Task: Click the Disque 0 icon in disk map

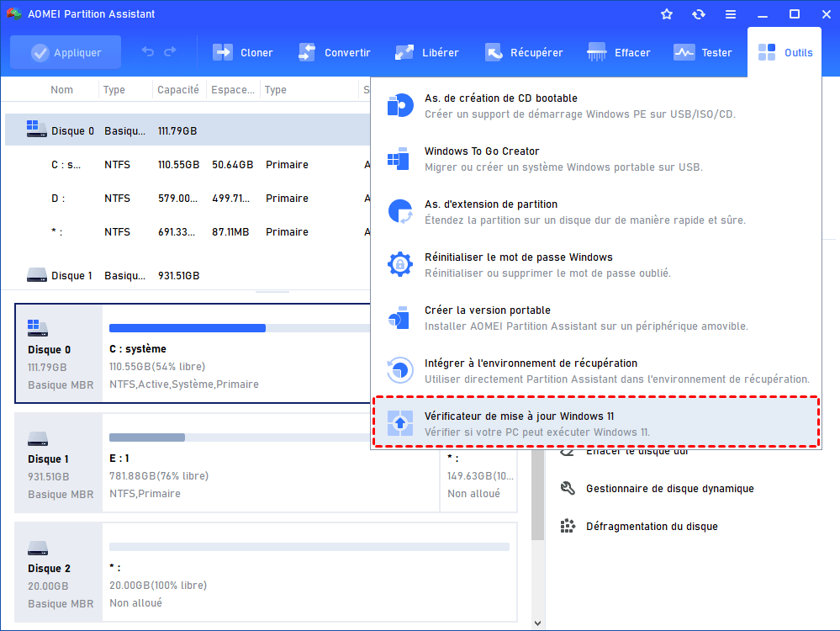Action: pos(38,327)
